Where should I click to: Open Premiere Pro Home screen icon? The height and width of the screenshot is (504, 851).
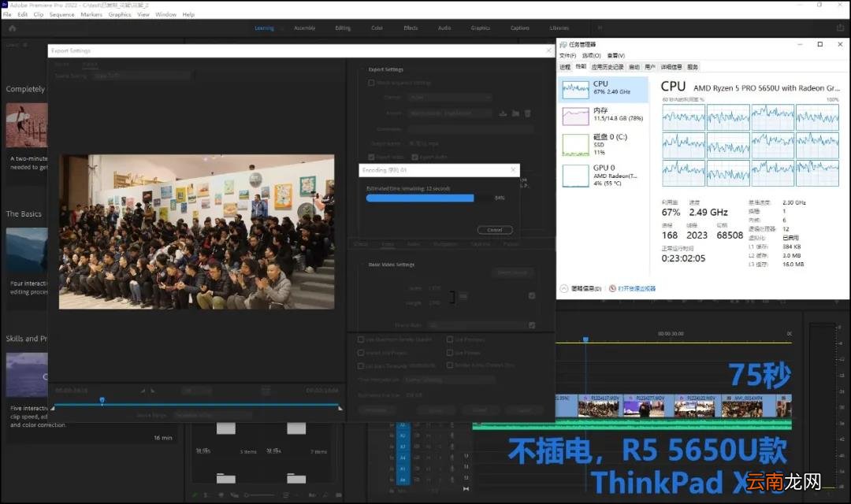tap(13, 28)
